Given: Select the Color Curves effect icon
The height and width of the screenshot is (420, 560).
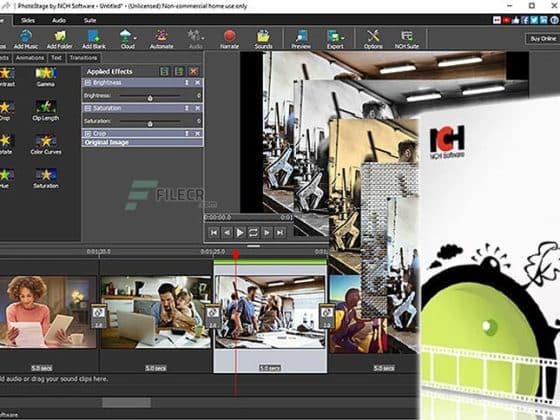Looking at the screenshot, I should [x=46, y=145].
